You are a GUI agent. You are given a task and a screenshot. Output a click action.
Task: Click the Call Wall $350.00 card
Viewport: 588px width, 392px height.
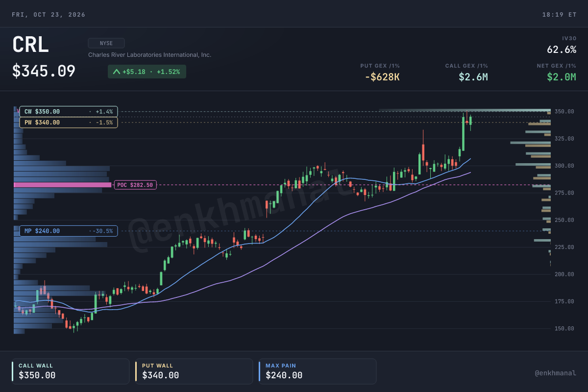[x=71, y=371]
